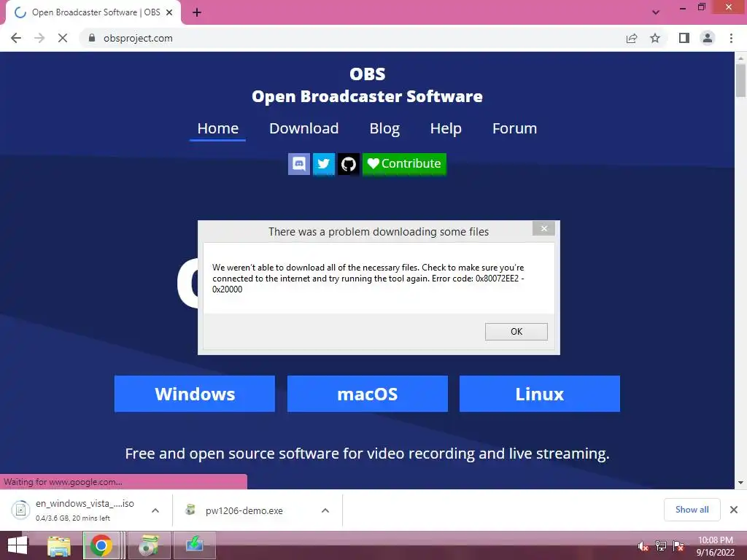
Task: Click Show all downloads
Action: pyautogui.click(x=692, y=510)
